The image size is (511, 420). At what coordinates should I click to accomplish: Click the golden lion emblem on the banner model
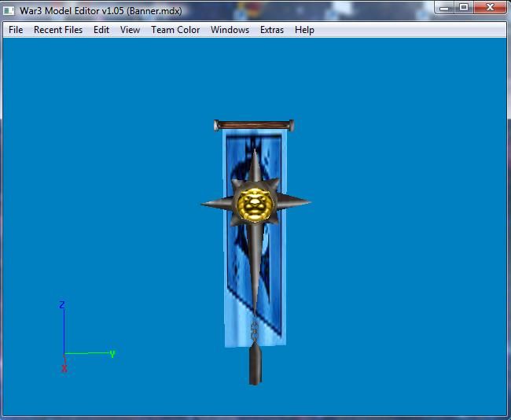tap(255, 204)
